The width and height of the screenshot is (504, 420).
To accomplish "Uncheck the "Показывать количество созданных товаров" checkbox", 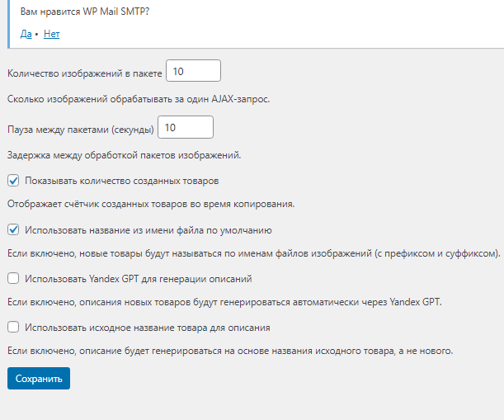I will click(x=13, y=180).
